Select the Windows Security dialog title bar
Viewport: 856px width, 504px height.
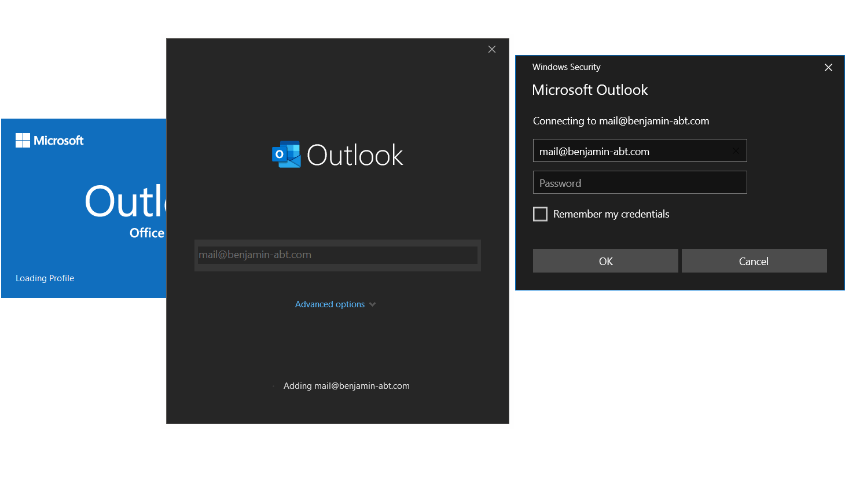coord(566,67)
